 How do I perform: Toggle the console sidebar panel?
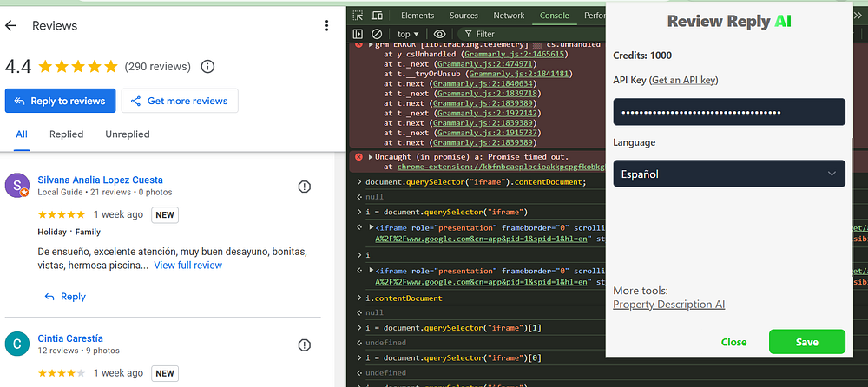(x=358, y=35)
